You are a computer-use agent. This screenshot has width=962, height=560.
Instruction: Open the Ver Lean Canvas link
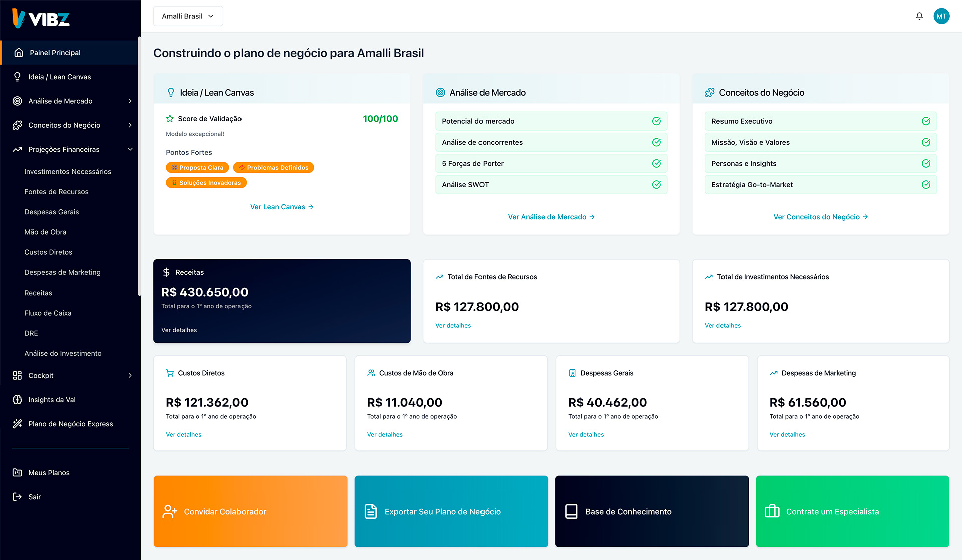point(282,207)
